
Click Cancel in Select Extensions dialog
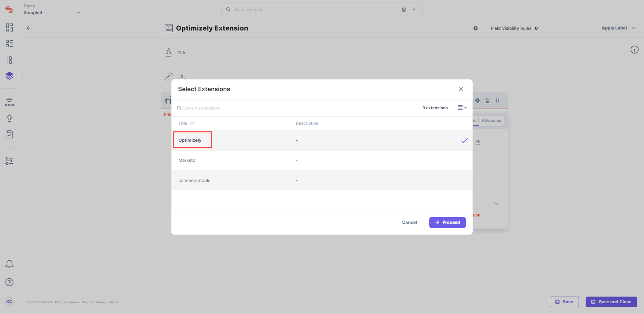point(409,222)
